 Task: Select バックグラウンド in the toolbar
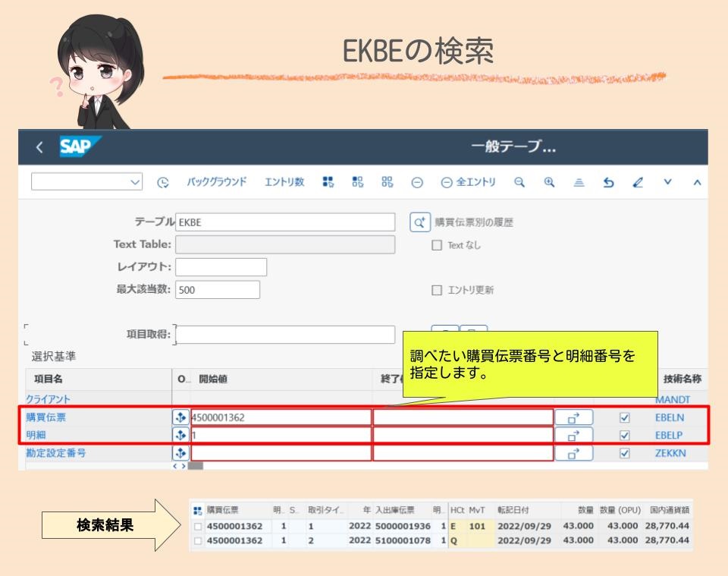(216, 182)
